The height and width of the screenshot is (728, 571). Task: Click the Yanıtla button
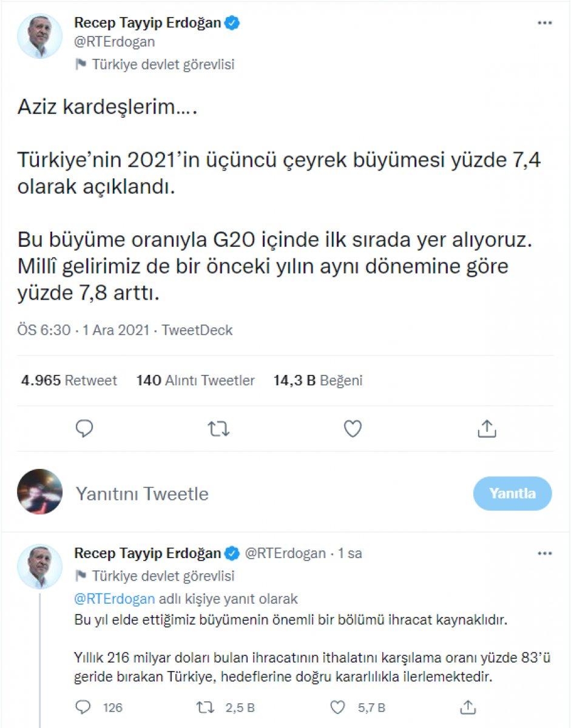[x=513, y=493]
